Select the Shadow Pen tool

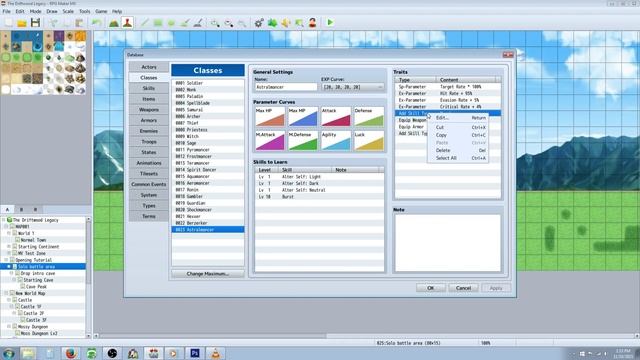(198, 23)
